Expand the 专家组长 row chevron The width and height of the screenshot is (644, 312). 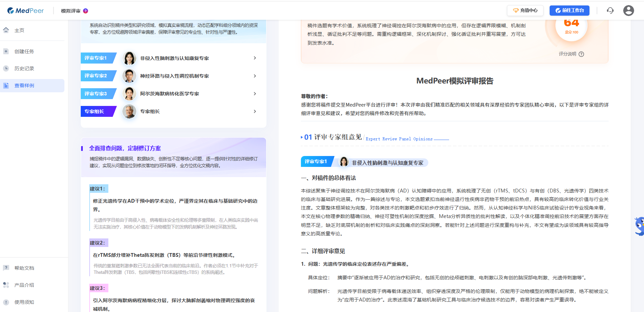(255, 111)
